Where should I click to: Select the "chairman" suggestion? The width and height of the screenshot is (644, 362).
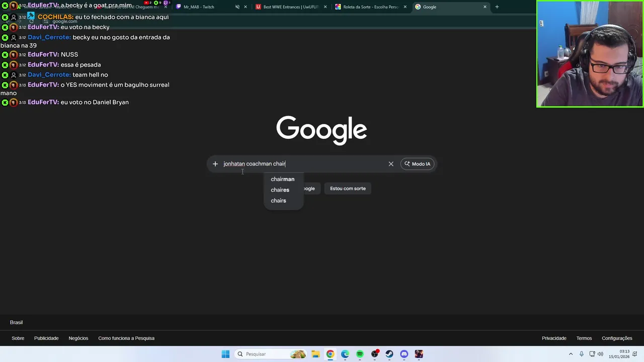click(x=283, y=179)
